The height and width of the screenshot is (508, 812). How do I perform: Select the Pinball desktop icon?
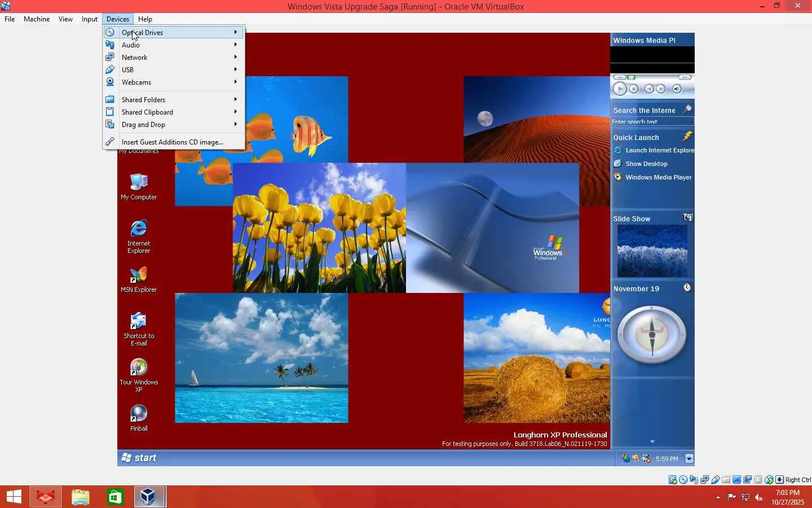139,418
